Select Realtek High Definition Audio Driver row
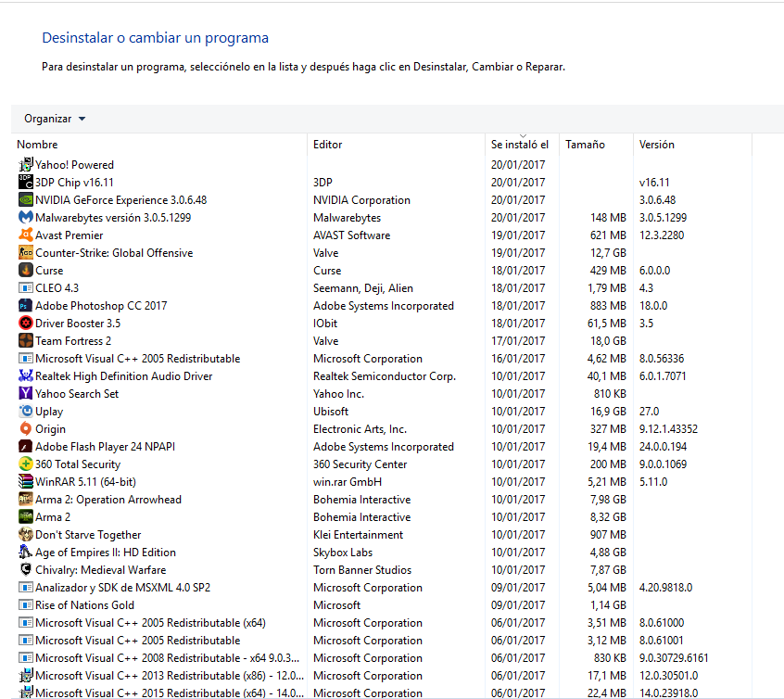This screenshot has height=699, width=784. [x=123, y=376]
